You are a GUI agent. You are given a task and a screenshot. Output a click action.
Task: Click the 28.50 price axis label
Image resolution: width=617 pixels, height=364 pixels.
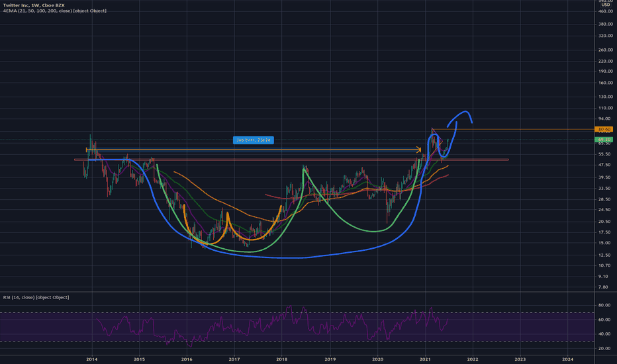point(604,199)
